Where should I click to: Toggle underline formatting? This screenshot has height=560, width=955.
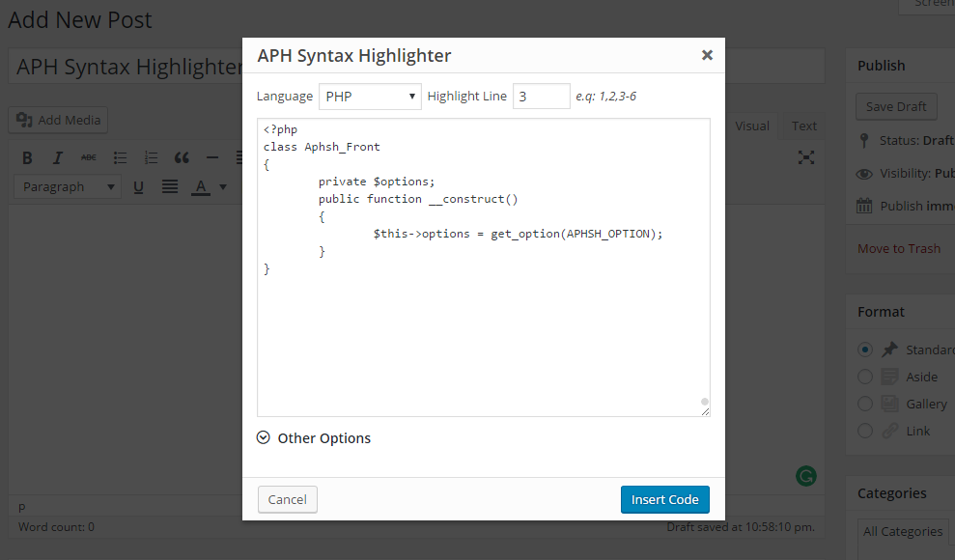[x=138, y=187]
